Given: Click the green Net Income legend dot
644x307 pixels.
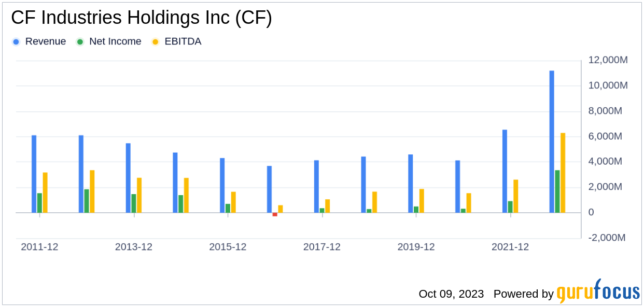Looking at the screenshot, I should [x=80, y=42].
